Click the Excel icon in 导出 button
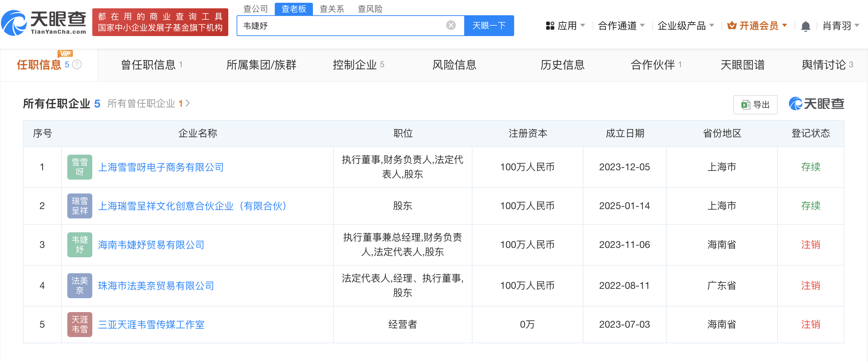Screen dimensions: 868x362 [x=746, y=105]
